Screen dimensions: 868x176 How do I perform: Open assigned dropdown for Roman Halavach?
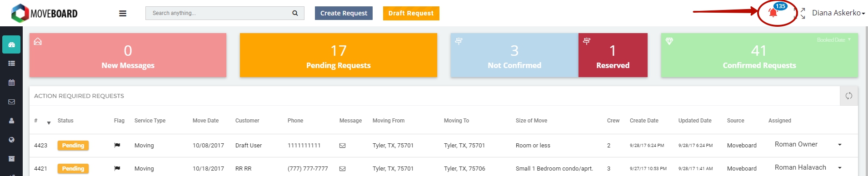point(840,168)
